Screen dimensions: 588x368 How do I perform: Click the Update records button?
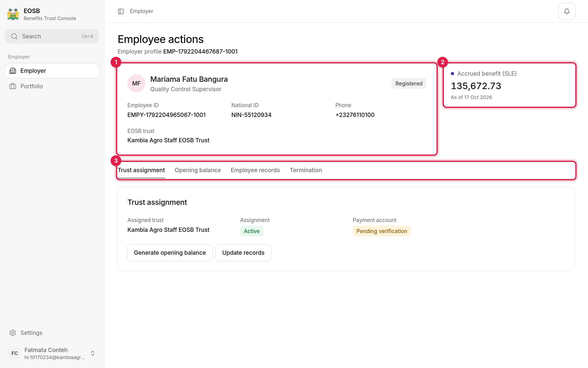(243, 253)
